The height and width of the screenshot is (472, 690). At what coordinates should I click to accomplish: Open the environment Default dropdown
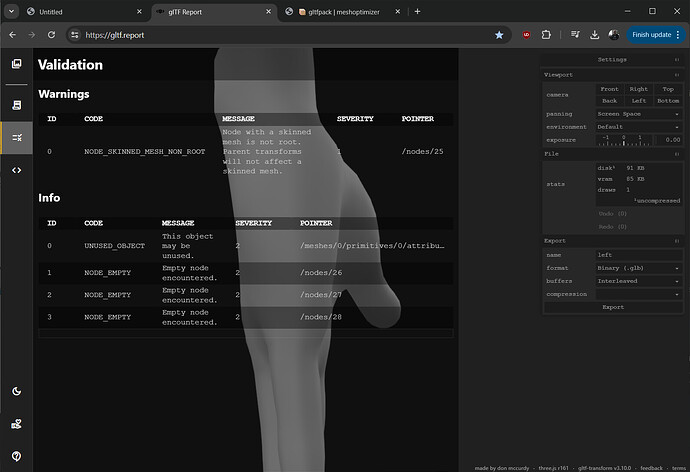click(x=638, y=127)
